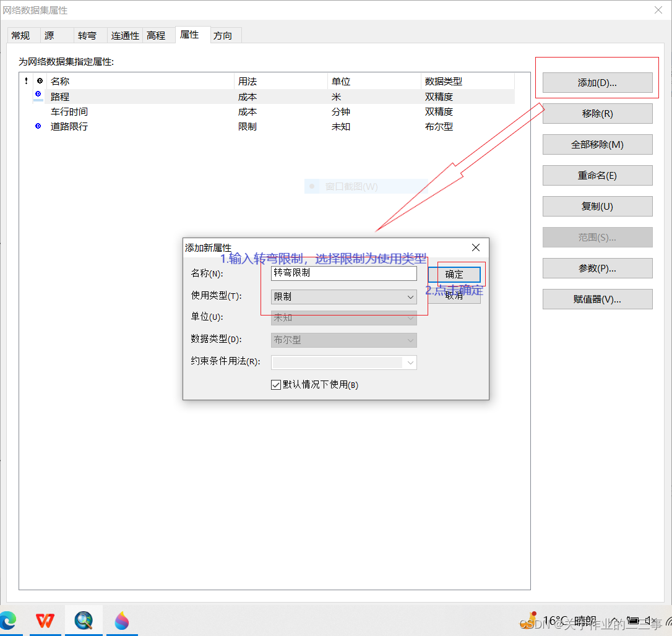The height and width of the screenshot is (636, 672).
Task: Close the 添加新属性 dialog
Action: 475,247
